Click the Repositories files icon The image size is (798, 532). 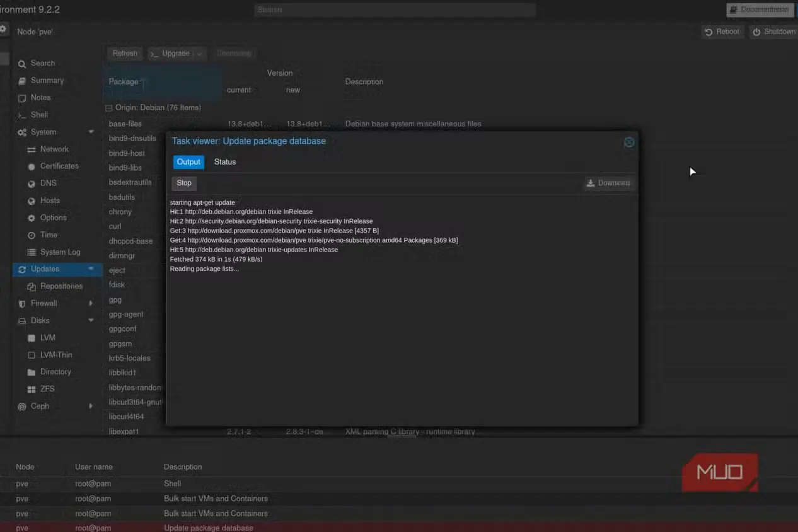click(x=32, y=287)
